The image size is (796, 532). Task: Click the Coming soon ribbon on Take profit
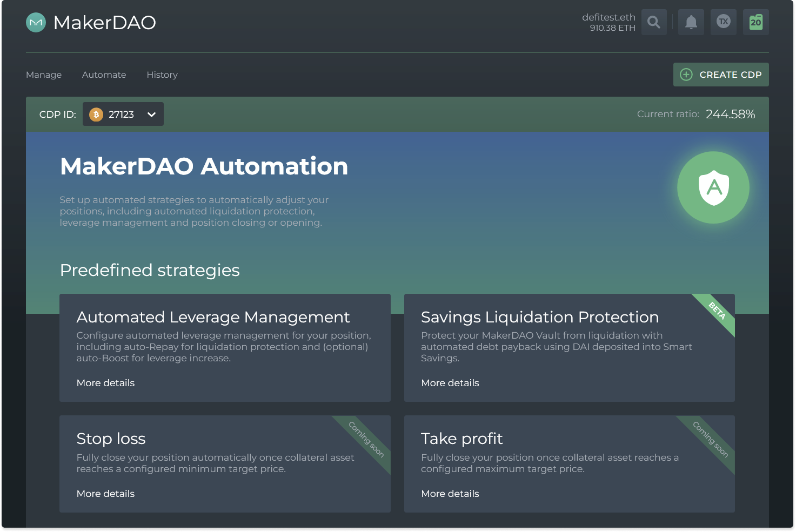pos(711,440)
